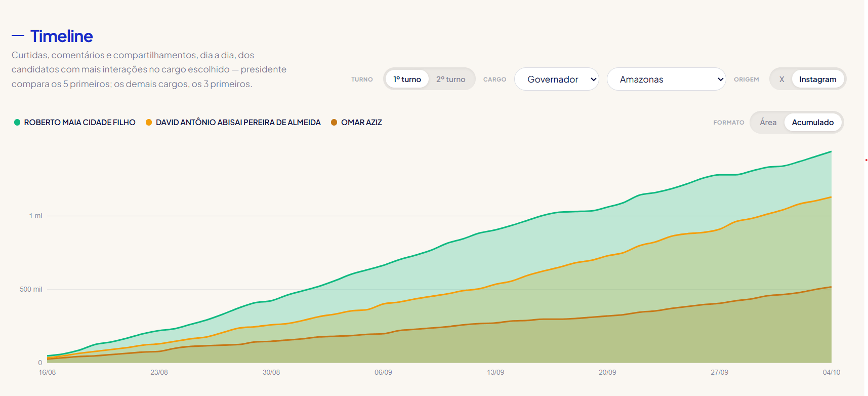
Task: Toggle the OMAR AZIZ legend label
Action: (361, 122)
